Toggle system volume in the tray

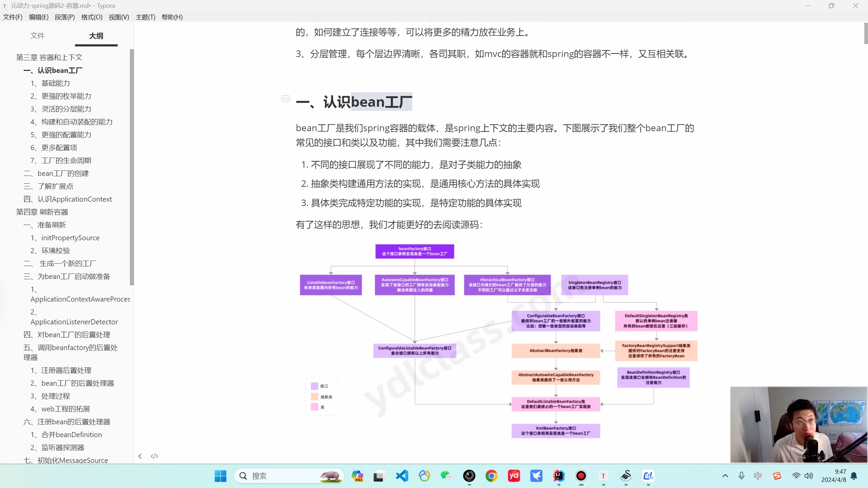click(808, 476)
